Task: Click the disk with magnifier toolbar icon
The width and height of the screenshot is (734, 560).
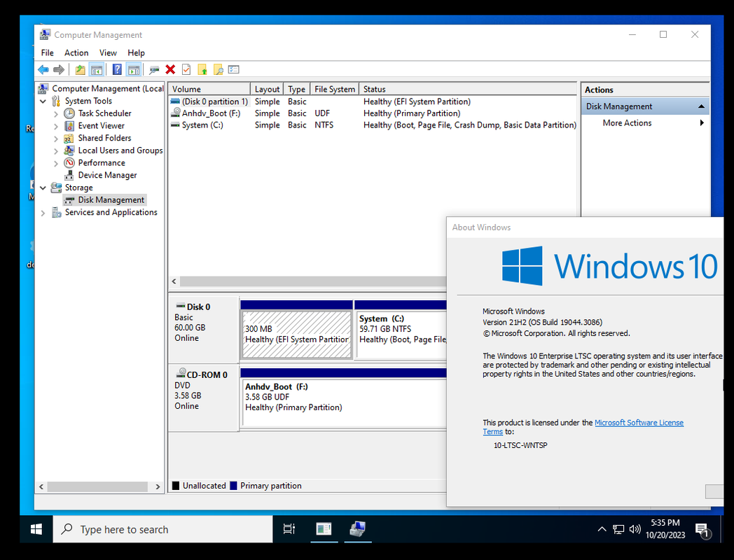Action: coord(154,70)
